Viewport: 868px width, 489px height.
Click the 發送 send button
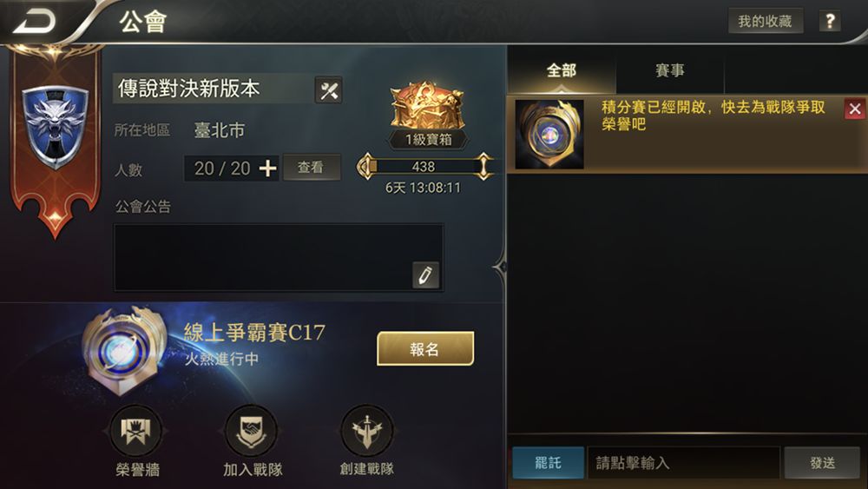coord(822,462)
